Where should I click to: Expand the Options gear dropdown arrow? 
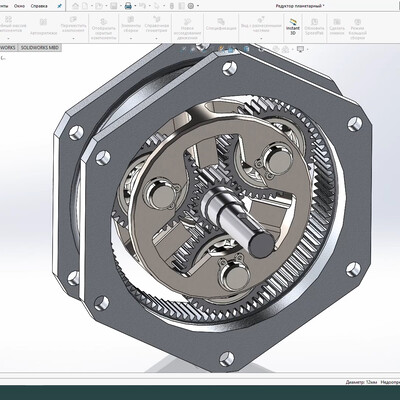pyautogui.click(x=198, y=6)
